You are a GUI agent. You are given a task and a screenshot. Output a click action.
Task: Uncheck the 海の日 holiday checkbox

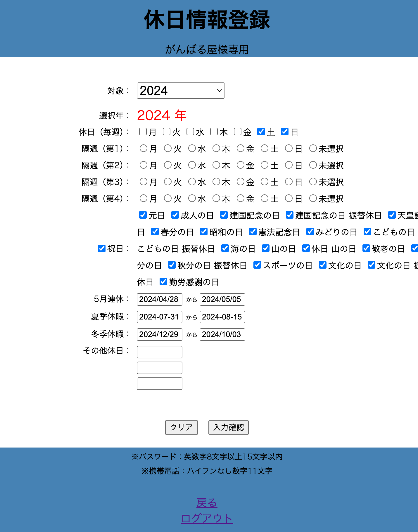[x=225, y=248]
